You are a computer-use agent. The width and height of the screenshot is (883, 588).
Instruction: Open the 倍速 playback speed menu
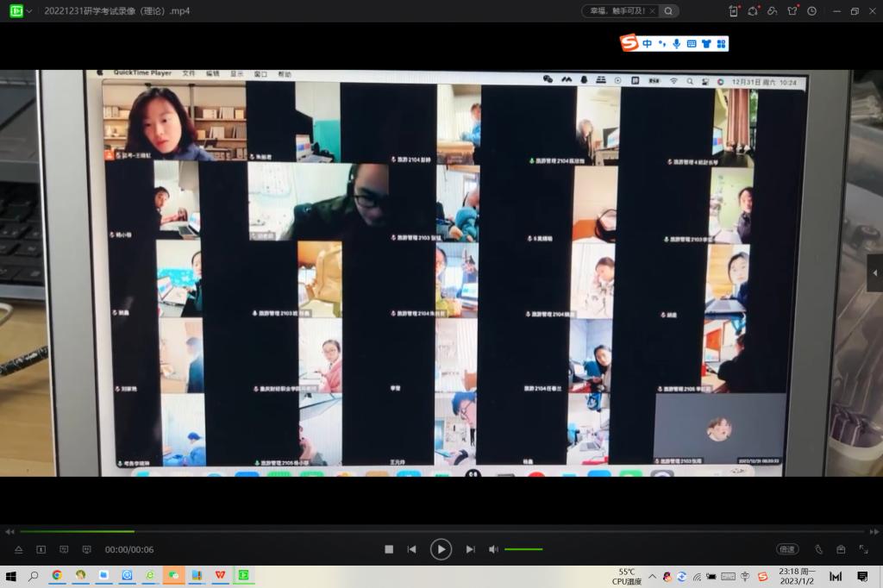coord(786,549)
